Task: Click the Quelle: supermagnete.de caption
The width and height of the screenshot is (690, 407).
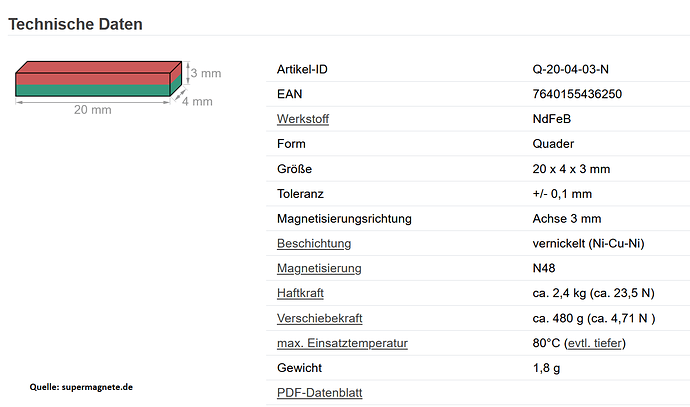Action: pyautogui.click(x=81, y=387)
